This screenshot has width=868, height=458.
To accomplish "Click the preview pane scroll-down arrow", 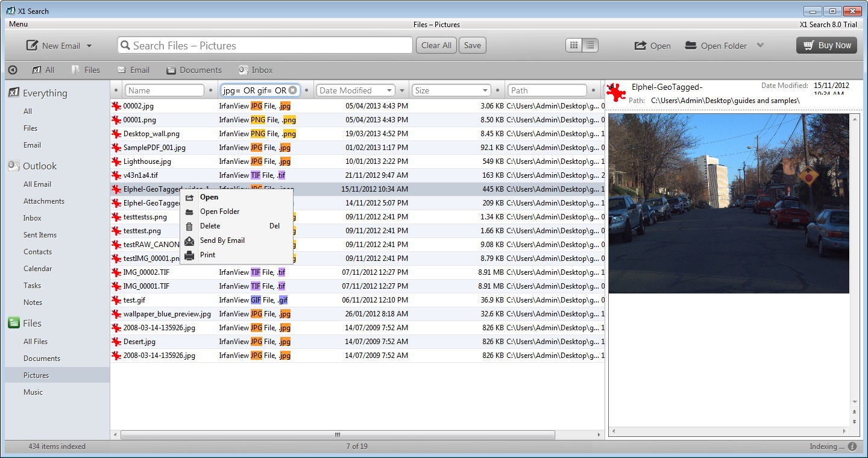I will click(855, 402).
